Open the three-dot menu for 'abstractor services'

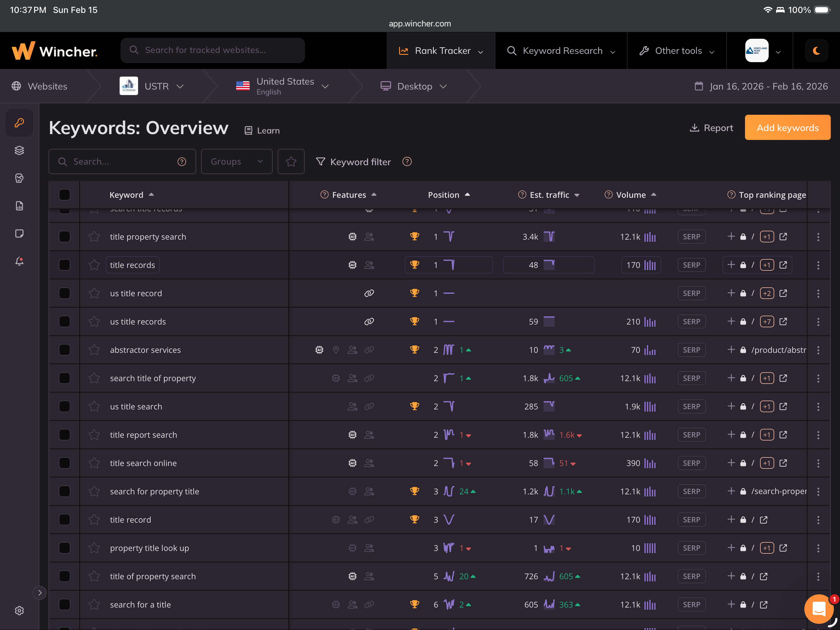click(818, 350)
